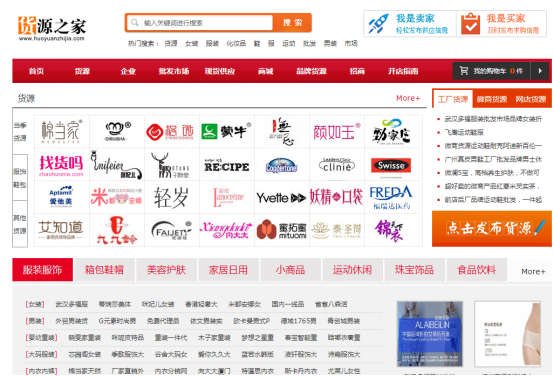Open the 轻岁 brand logo
Screen dimensions: 554x376
tap(171, 197)
